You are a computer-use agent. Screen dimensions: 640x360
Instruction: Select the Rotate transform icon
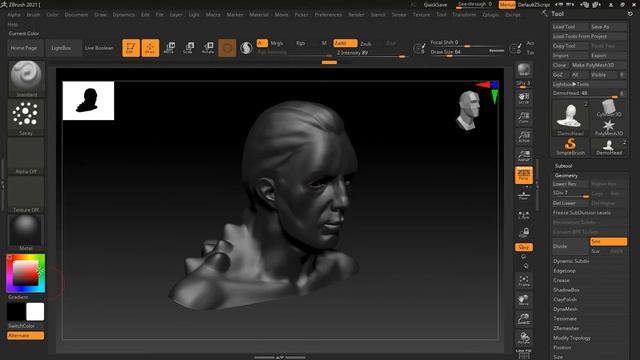pos(208,48)
